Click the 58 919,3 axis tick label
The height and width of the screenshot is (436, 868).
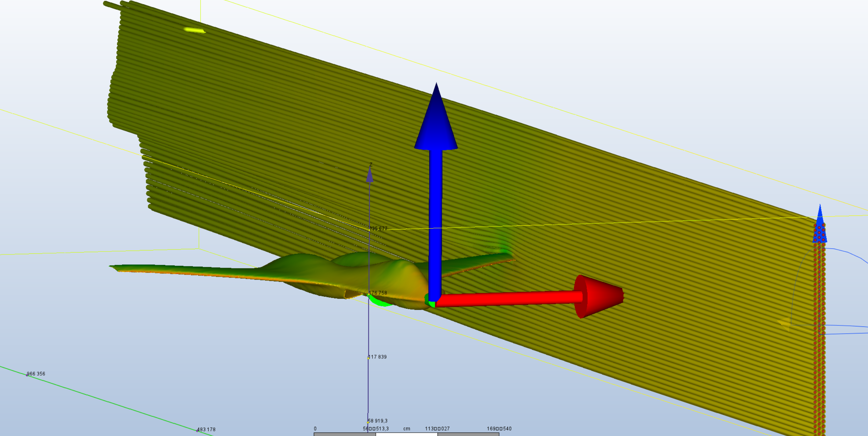tap(378, 420)
